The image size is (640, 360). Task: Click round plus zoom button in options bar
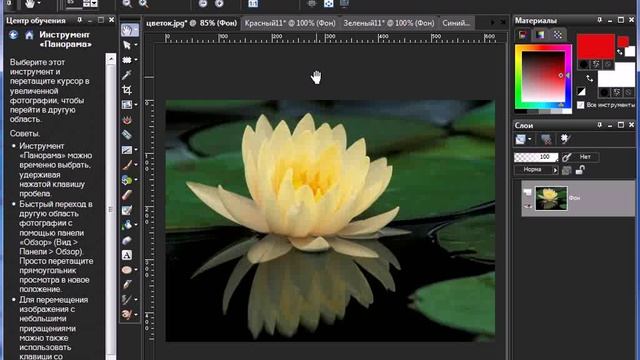219,4
